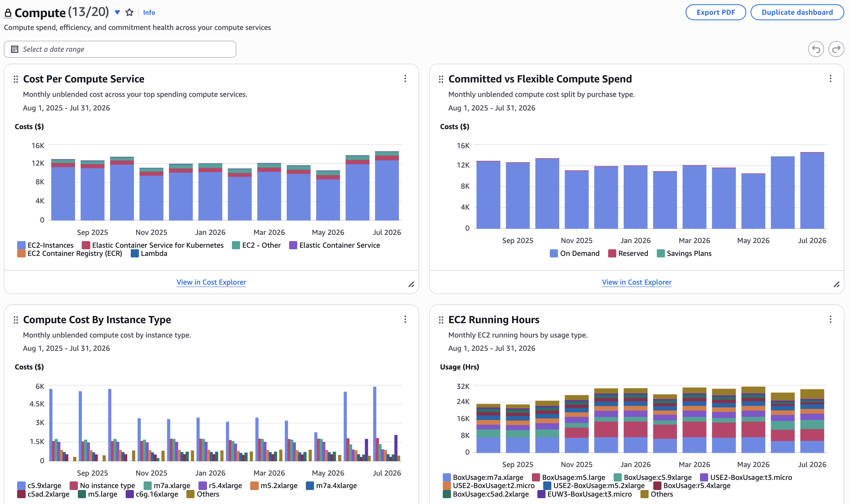This screenshot has width=849, height=504.
Task: Toggle USE2-BoxUsage:m5.2xlarge legend swatch
Action: pos(547,485)
